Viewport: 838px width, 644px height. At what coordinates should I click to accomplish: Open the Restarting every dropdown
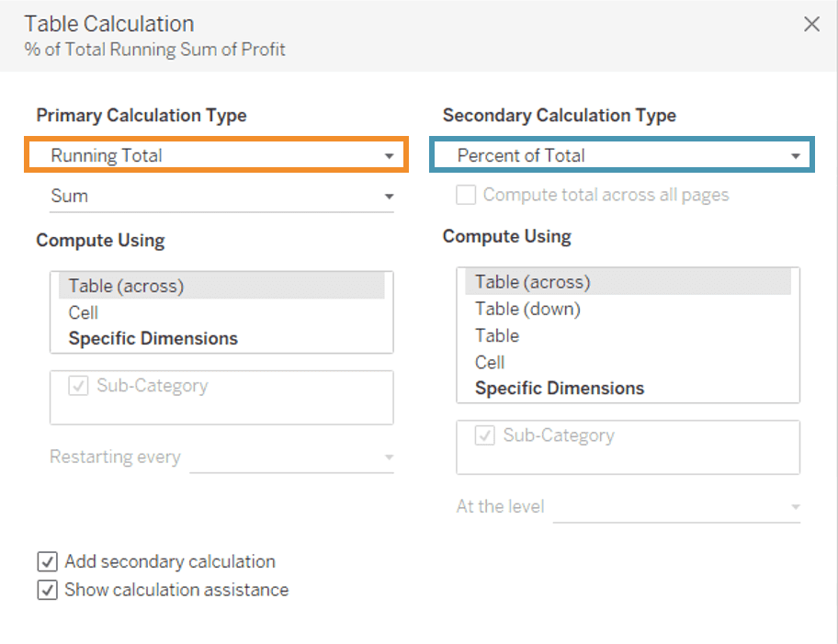coord(291,458)
